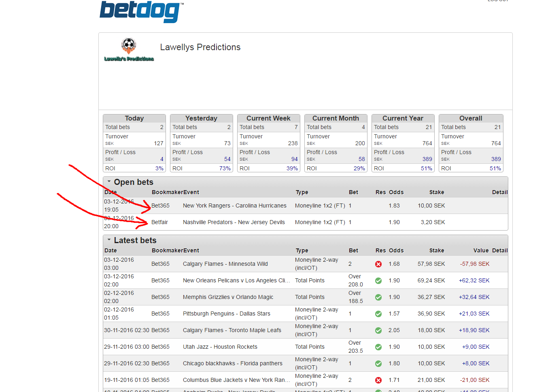Click the Lawellys Predictions title

pos(200,47)
